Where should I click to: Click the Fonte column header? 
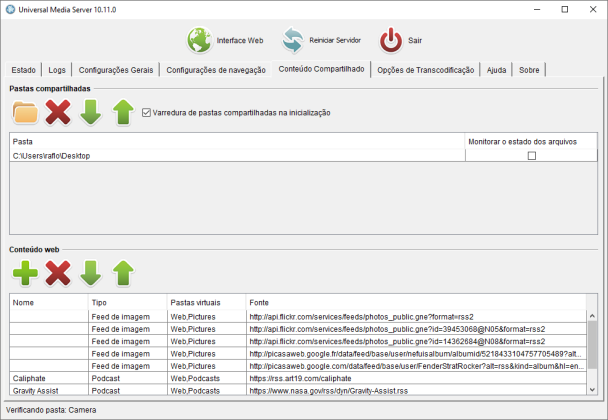pos(416,302)
